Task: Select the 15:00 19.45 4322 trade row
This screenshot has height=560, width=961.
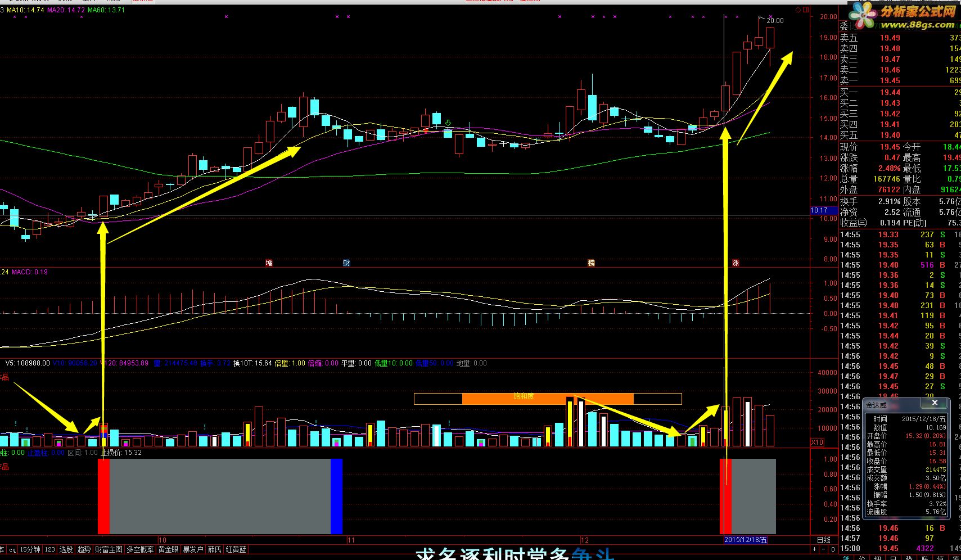Action: click(900, 548)
